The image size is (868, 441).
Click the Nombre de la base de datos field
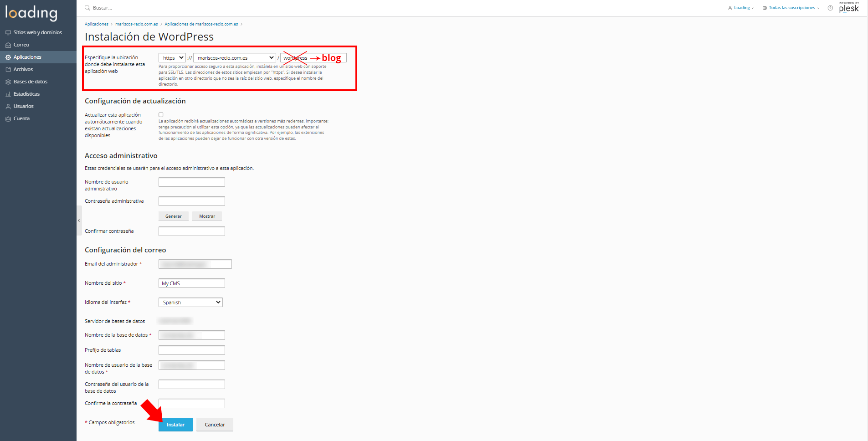[192, 335]
